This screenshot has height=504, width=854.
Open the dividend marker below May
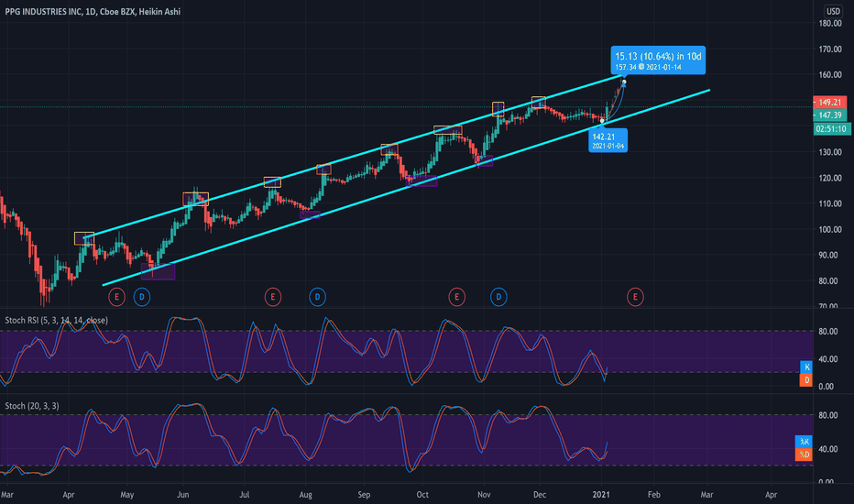(x=142, y=297)
